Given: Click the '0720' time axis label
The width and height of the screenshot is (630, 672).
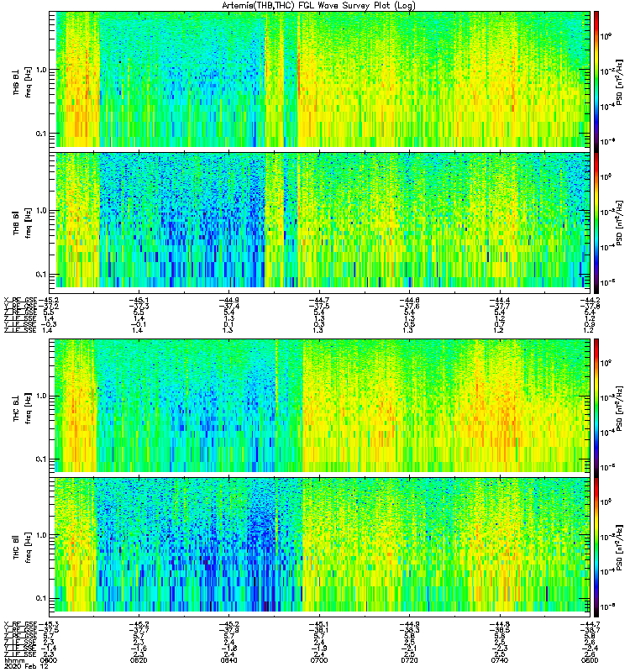Looking at the screenshot, I should pyautogui.click(x=409, y=660).
